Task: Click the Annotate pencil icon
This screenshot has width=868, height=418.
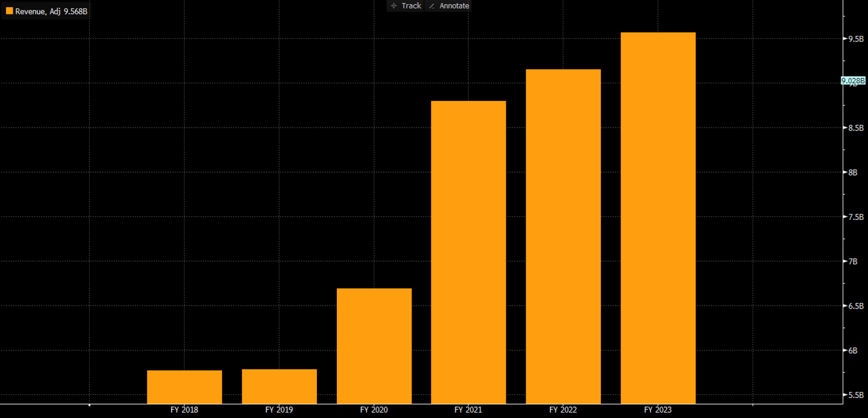Action: (x=432, y=6)
